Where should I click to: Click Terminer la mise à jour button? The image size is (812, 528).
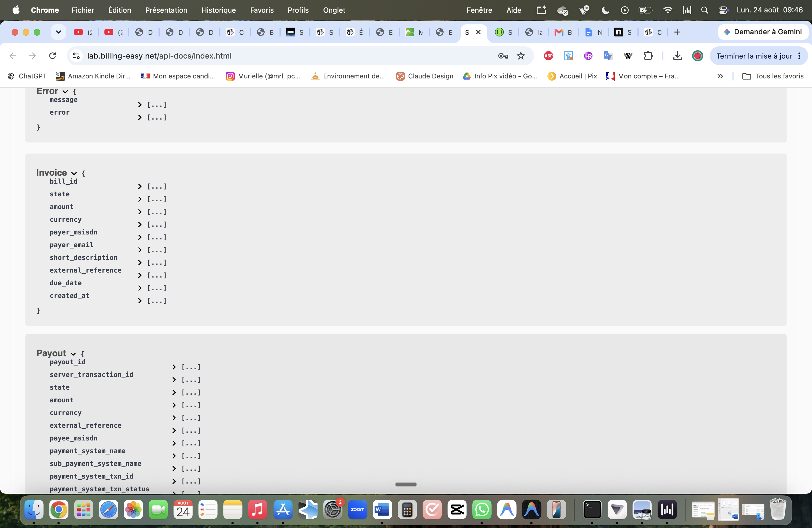coord(758,56)
